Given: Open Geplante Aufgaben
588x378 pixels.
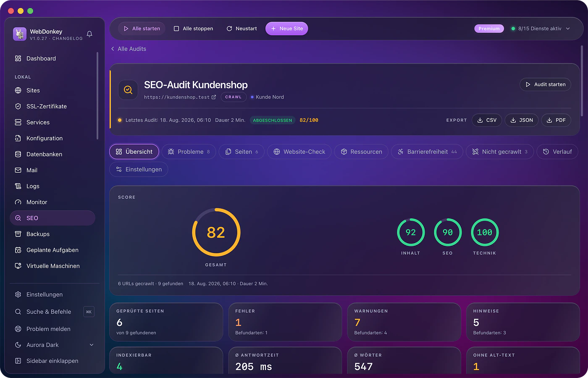Looking at the screenshot, I should pos(52,250).
